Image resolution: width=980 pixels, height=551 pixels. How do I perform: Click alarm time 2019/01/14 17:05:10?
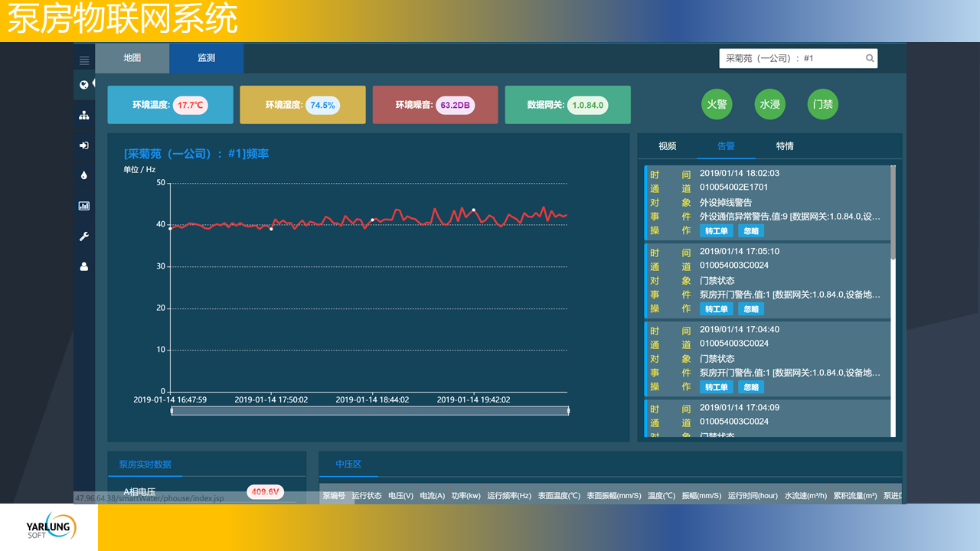pyautogui.click(x=740, y=251)
